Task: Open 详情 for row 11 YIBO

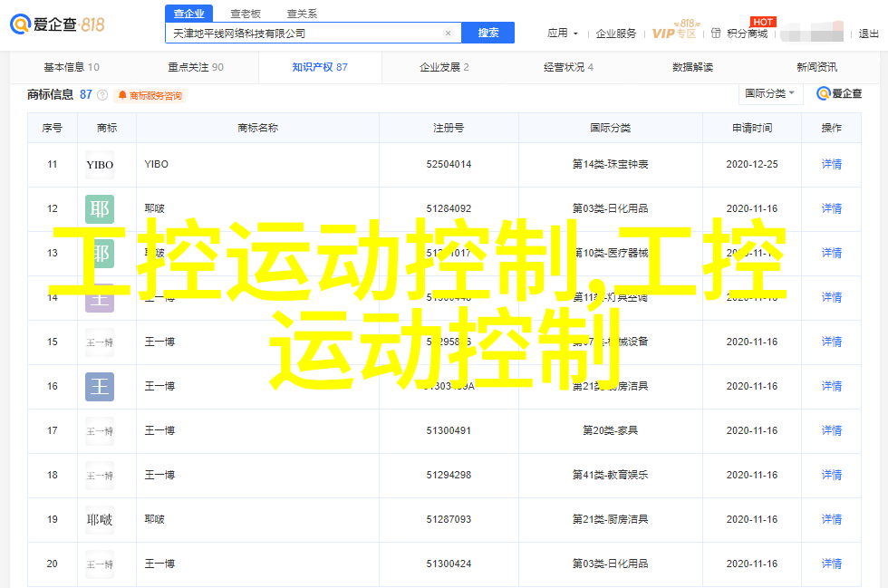Action: click(832, 164)
